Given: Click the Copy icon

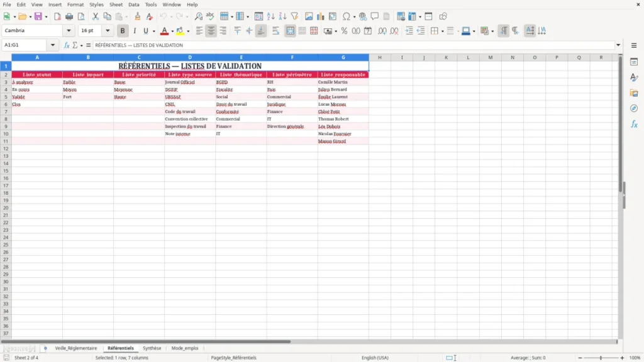Looking at the screenshot, I should 107,16.
